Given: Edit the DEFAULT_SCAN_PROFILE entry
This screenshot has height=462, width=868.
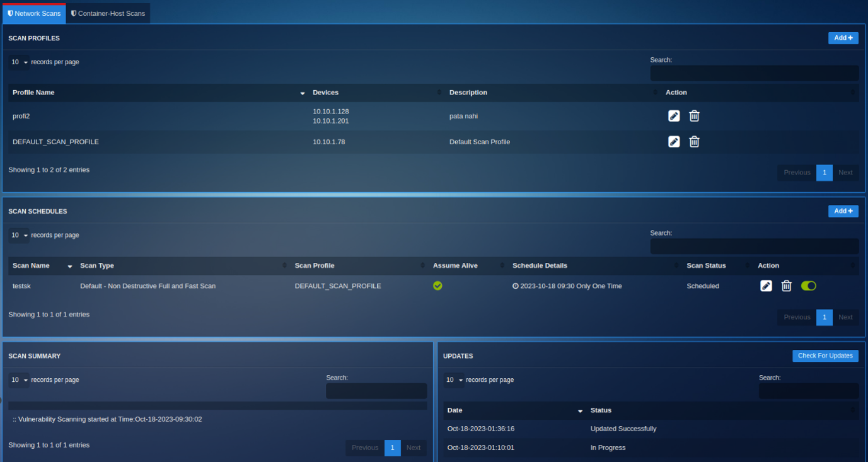Looking at the screenshot, I should click(674, 142).
